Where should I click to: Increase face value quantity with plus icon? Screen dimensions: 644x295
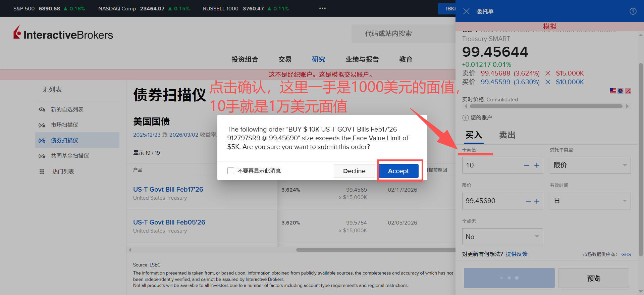[x=537, y=165]
